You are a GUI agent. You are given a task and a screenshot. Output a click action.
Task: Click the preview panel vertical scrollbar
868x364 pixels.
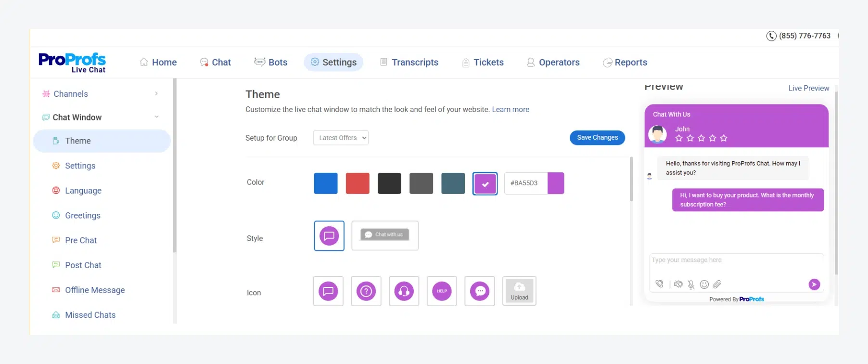click(836, 183)
